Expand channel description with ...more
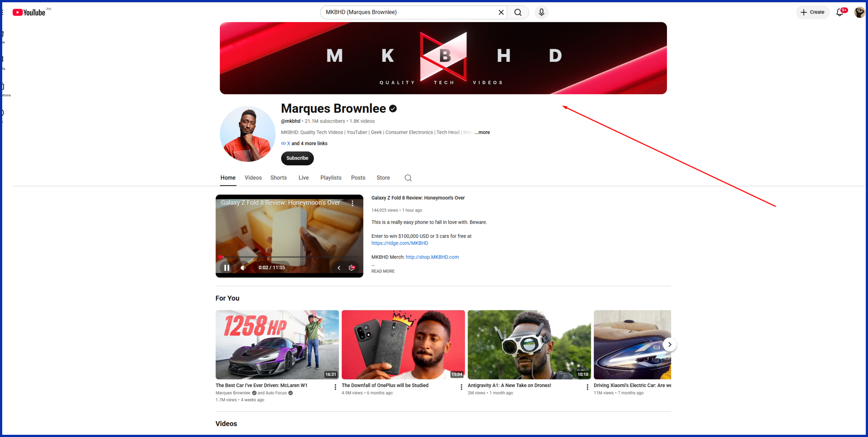The height and width of the screenshot is (437, 868). pyautogui.click(x=482, y=132)
